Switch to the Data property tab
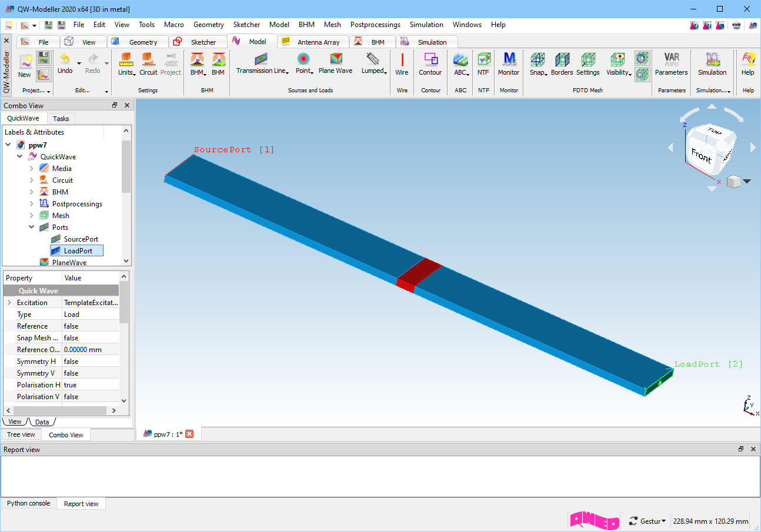This screenshot has height=532, width=761. point(42,421)
